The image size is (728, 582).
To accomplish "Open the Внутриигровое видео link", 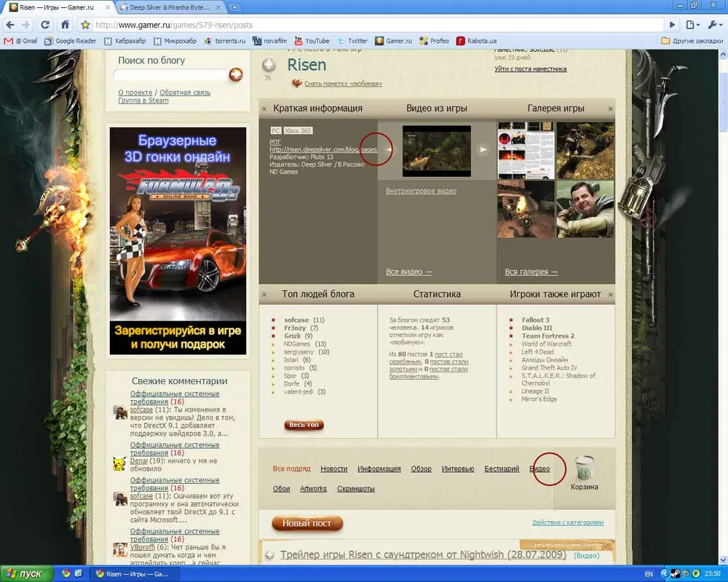I will (421, 191).
